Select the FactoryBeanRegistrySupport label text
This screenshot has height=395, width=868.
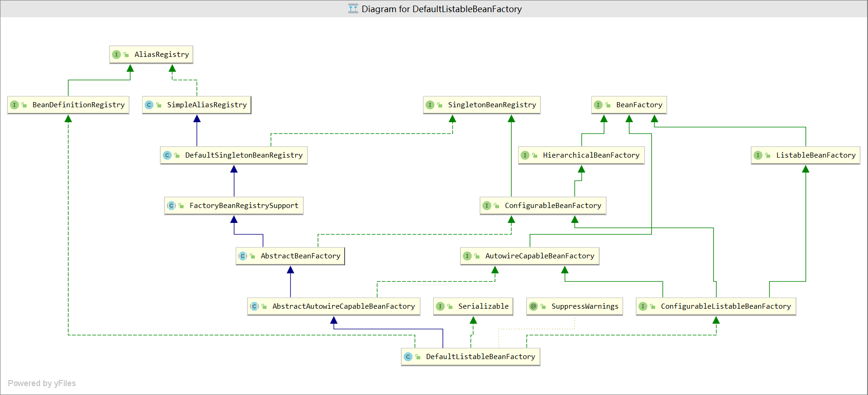tap(244, 206)
